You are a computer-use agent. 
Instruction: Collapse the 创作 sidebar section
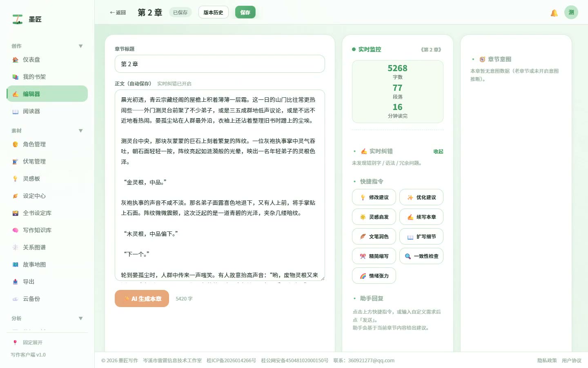tap(80, 46)
